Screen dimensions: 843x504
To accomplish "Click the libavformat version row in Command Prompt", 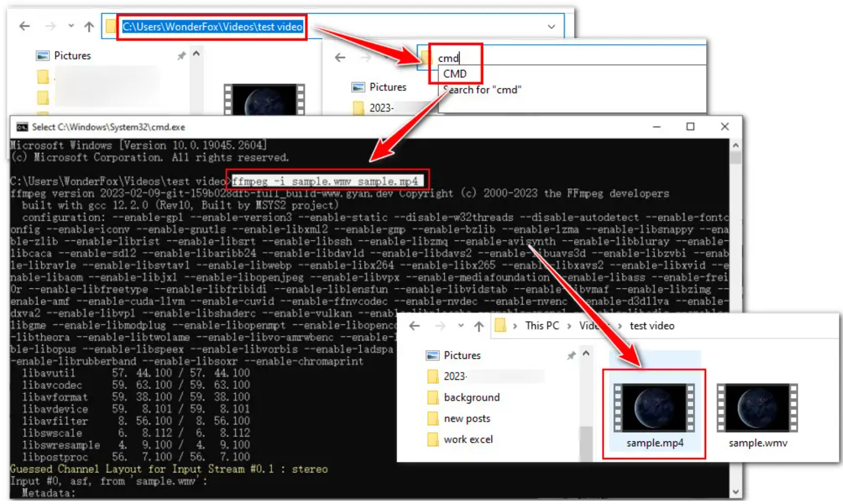I will [x=136, y=397].
